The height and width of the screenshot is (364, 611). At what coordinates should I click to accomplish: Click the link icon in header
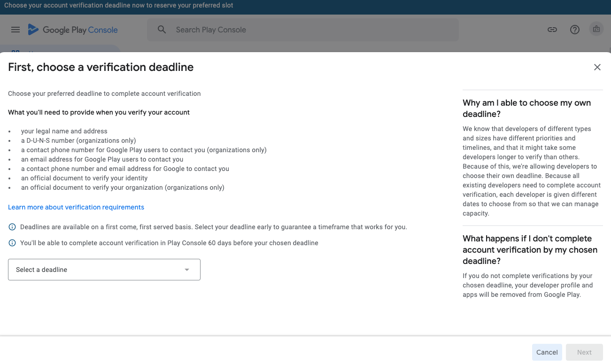tap(552, 30)
